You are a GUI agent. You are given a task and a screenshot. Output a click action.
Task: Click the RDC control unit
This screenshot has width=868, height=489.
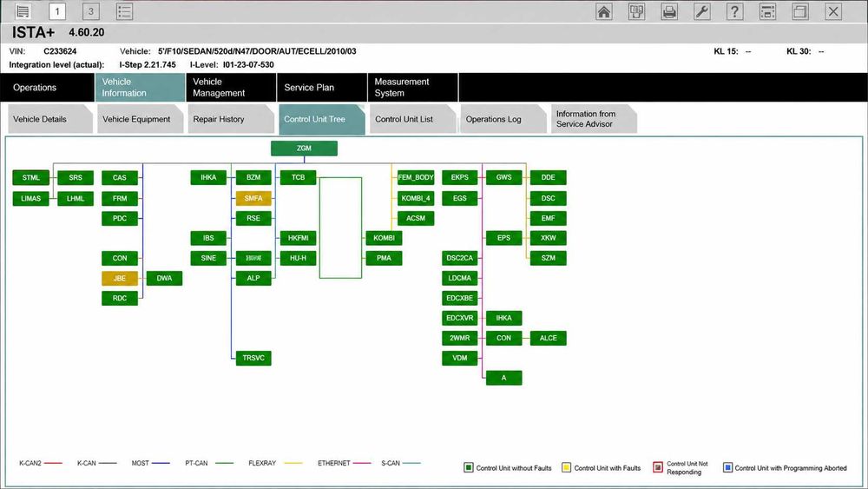click(x=120, y=298)
